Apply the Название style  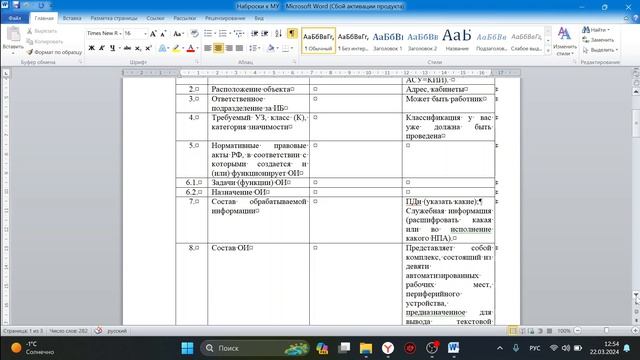tap(457, 41)
